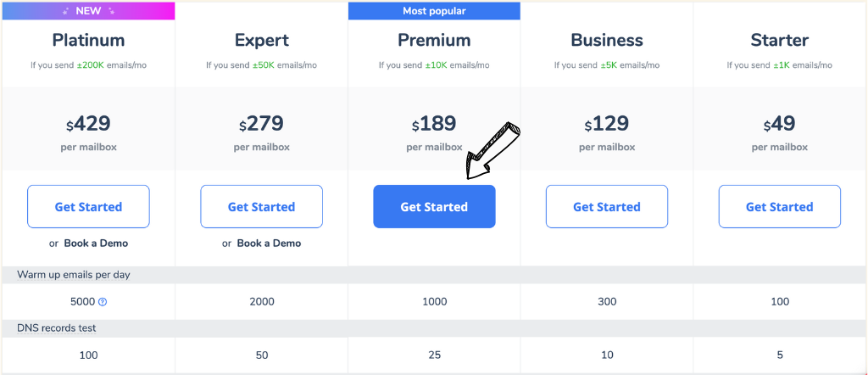Click the $429 per mailbox price
This screenshot has width=868, height=375.
(x=88, y=133)
